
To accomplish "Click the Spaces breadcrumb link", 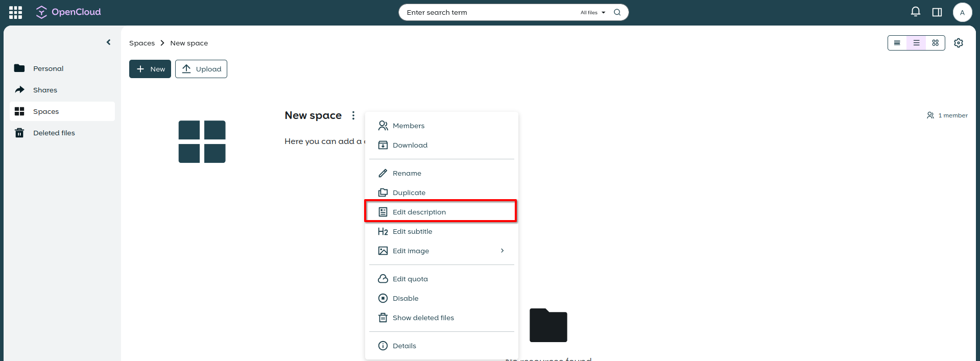I will point(141,43).
